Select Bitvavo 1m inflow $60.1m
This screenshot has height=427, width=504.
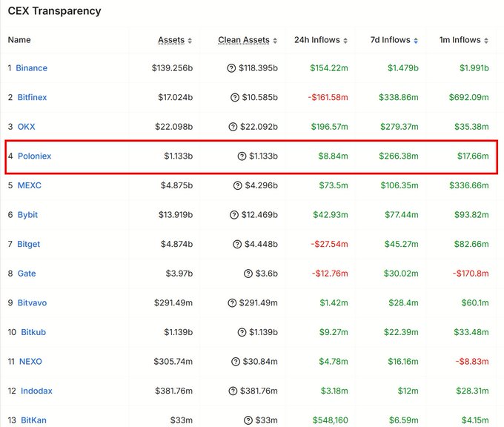475,303
